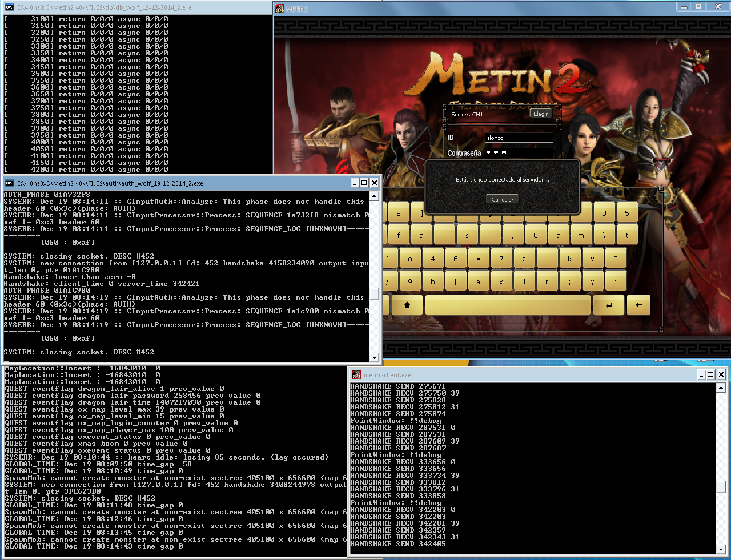Viewport: 731px width, 560px height.
Task: Tap the 'i' key on virtual keyboard
Action: pos(444,235)
